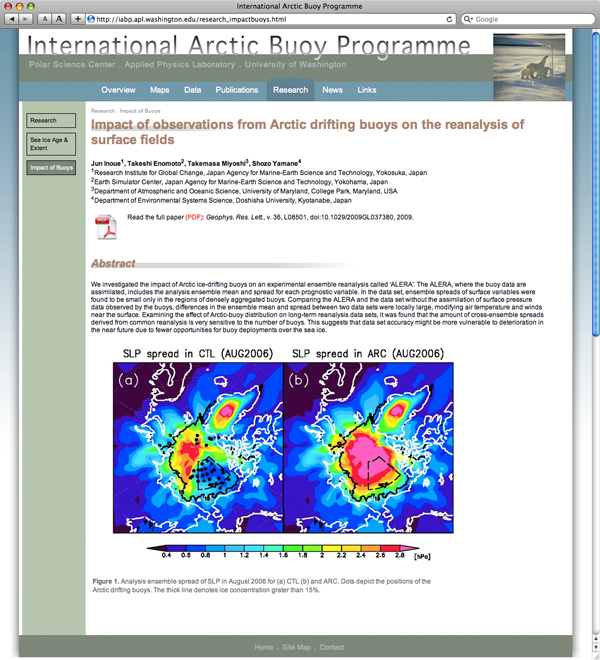Click the 'Impact of observations from Arctic' heading
Screen dimensions: 600x660
(x=307, y=132)
